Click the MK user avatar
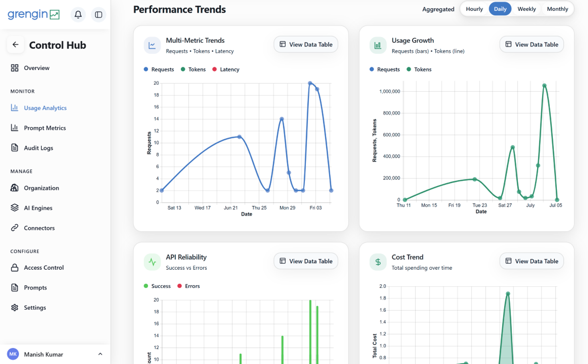This screenshot has height=364, width=588. click(x=13, y=354)
